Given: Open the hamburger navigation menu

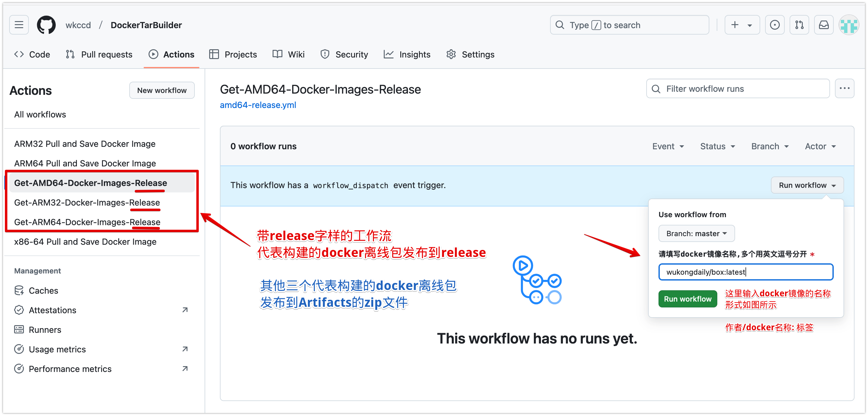Looking at the screenshot, I should (x=19, y=25).
